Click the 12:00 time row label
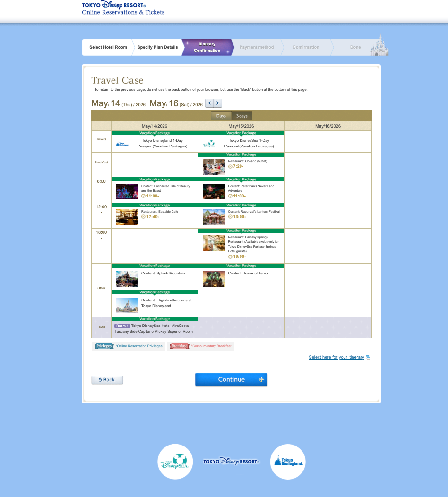448x497 pixels. pos(102,207)
